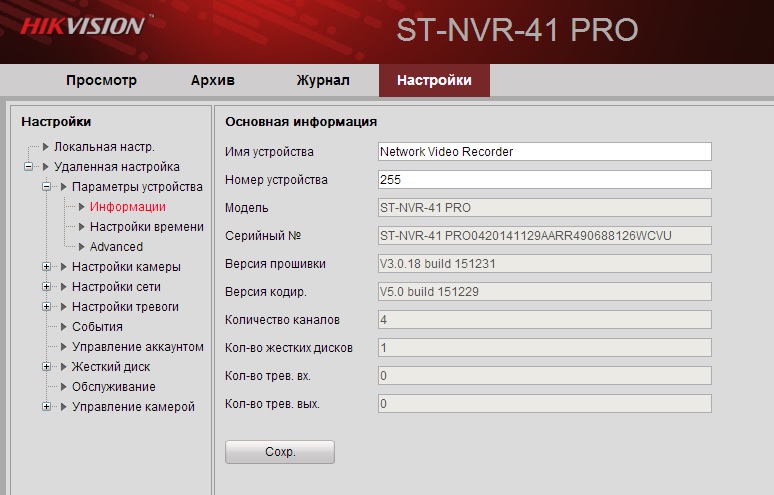This screenshot has width=774, height=495.
Task: Collapse the Параметры устройства node
Action: click(46, 187)
